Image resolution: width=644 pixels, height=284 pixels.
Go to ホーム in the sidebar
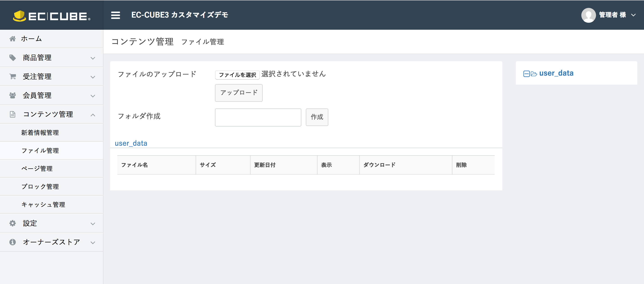pyautogui.click(x=51, y=38)
